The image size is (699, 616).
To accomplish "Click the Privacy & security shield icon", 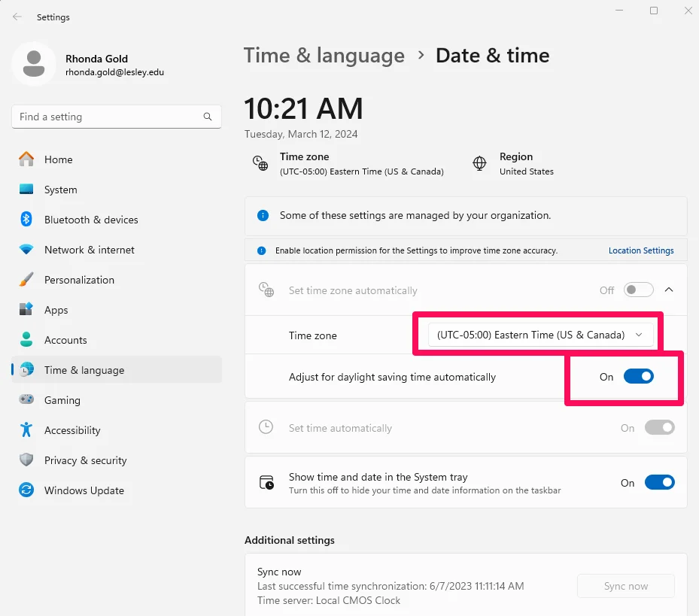I will point(26,460).
